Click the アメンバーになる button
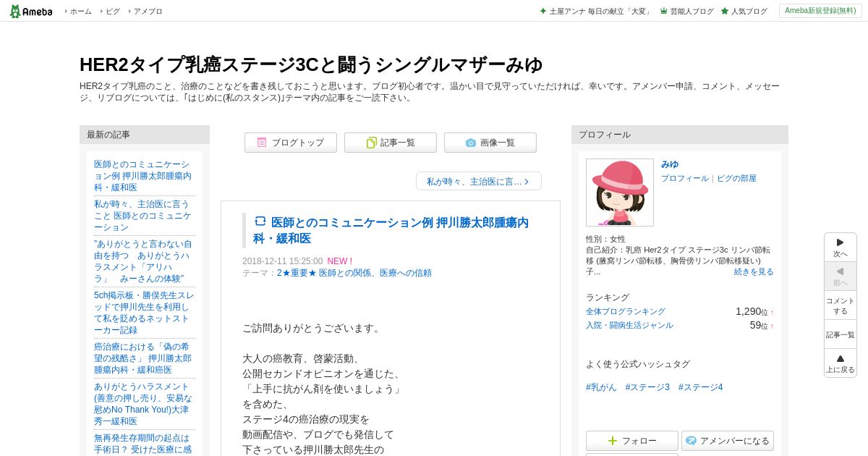 click(728, 441)
